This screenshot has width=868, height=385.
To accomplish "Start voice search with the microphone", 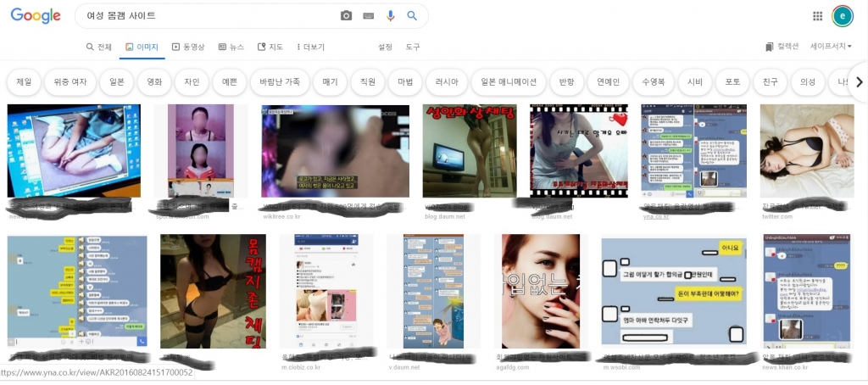I will click(x=390, y=16).
